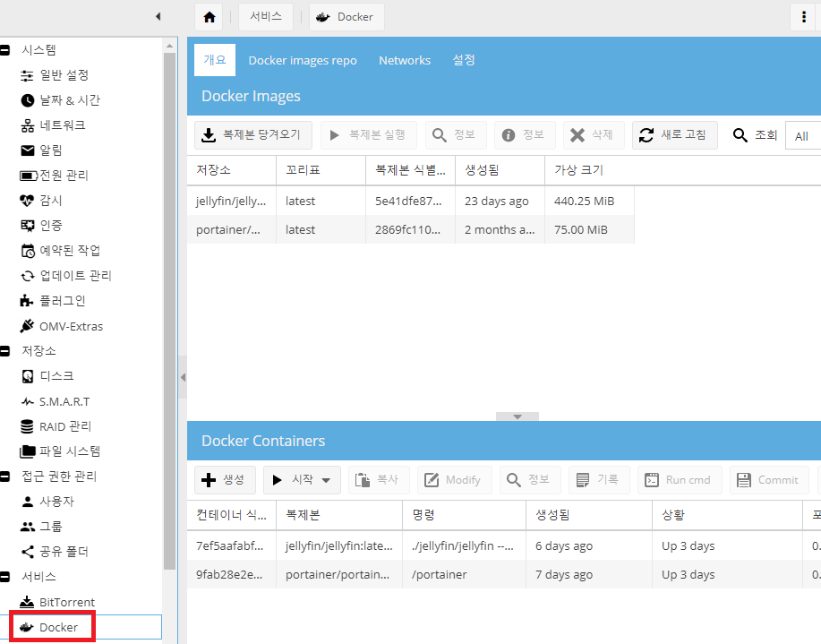The width and height of the screenshot is (821, 644).
Task: Click the Commit button
Action: point(770,480)
